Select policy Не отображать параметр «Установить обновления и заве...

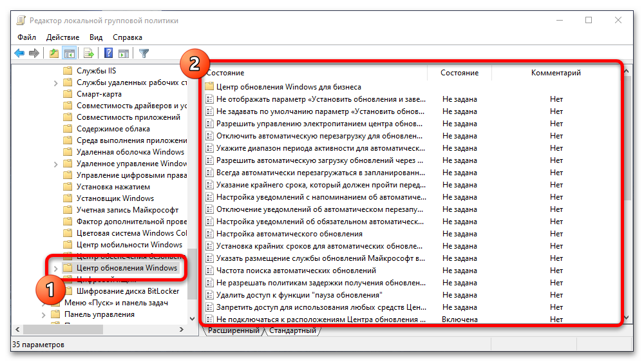pyautogui.click(x=321, y=99)
